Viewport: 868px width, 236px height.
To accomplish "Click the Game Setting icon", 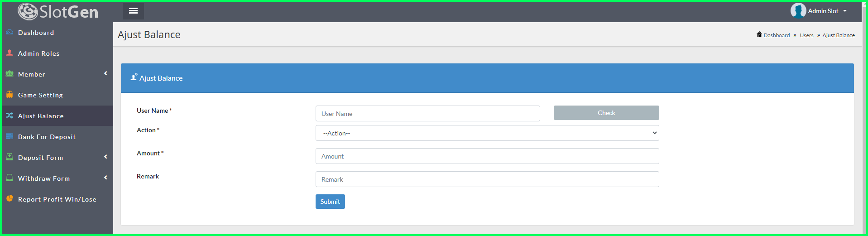I will pos(10,95).
